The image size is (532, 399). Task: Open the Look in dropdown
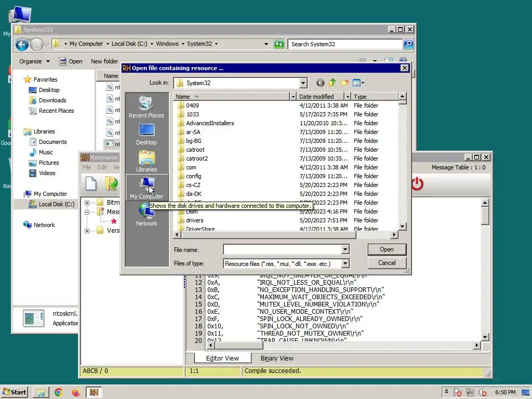(303, 83)
